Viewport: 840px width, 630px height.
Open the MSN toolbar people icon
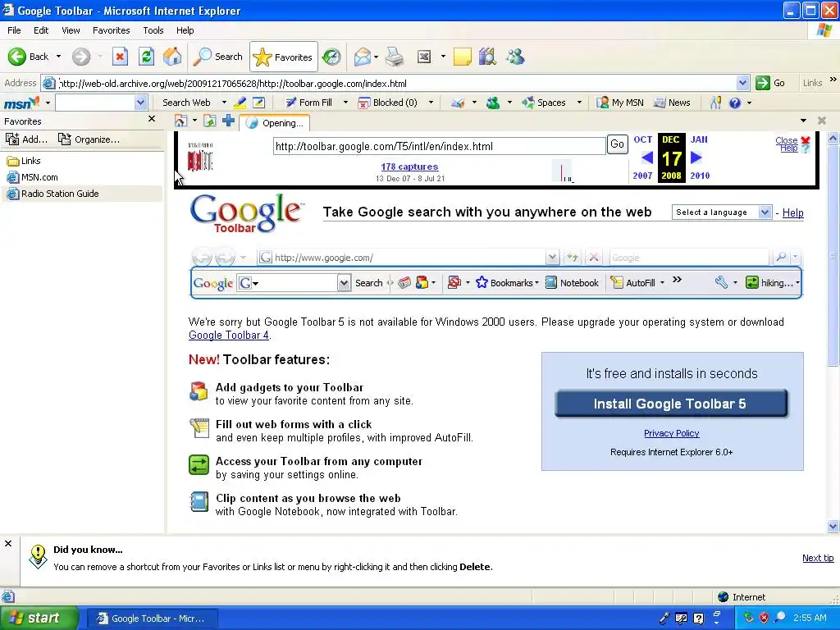(x=493, y=103)
